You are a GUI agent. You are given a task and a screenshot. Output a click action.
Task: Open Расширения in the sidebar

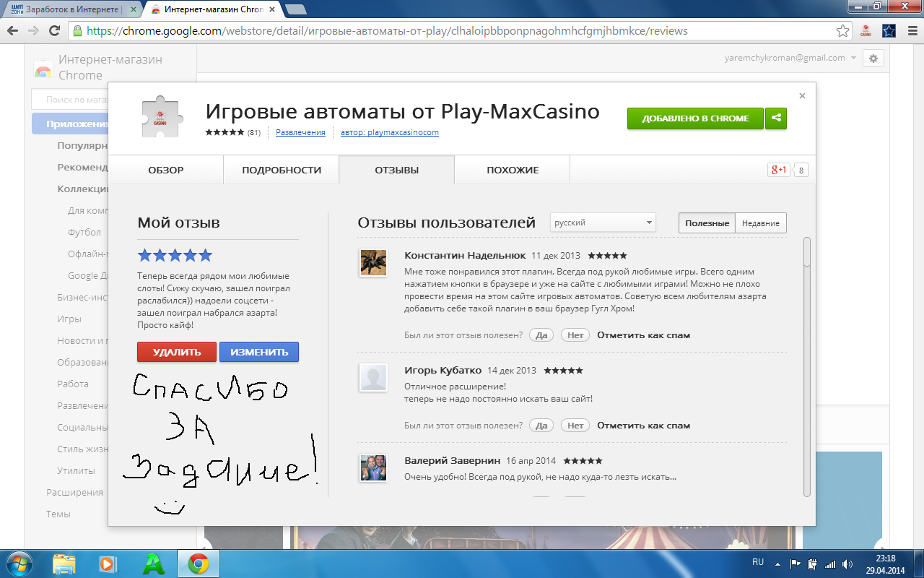(75, 492)
